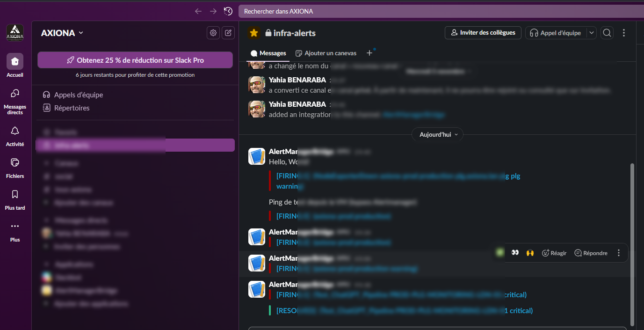React with the eyes emoji on the message

(x=515, y=252)
